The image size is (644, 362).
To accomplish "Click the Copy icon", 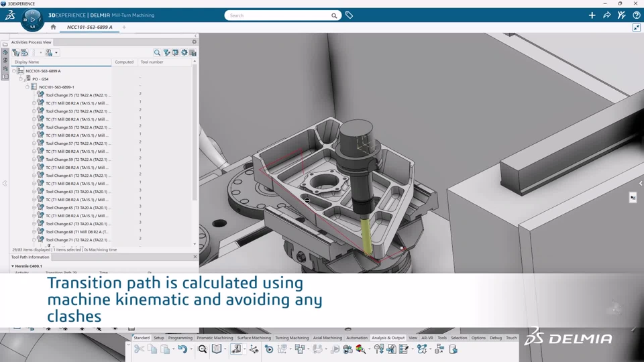I will click(x=152, y=349).
